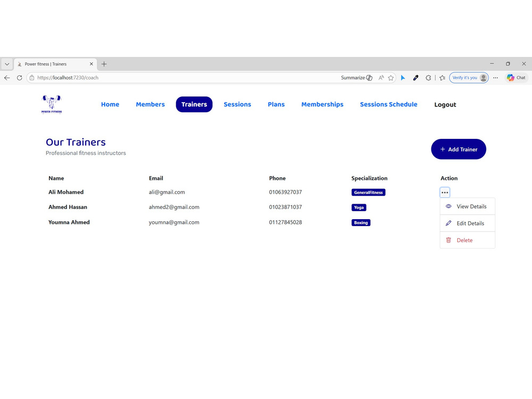Click email ahmed2@gmail.com

pyautogui.click(x=174, y=207)
